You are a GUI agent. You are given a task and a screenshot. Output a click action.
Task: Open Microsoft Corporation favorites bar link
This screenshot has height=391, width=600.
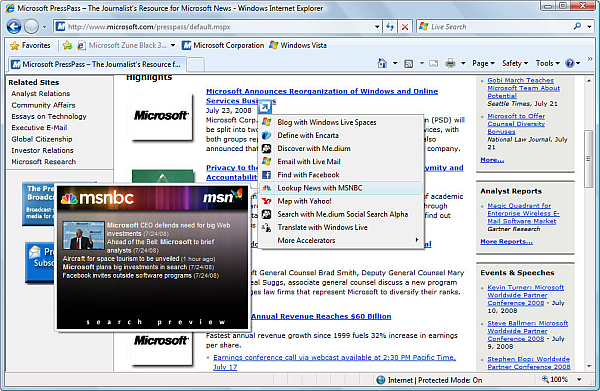223,46
